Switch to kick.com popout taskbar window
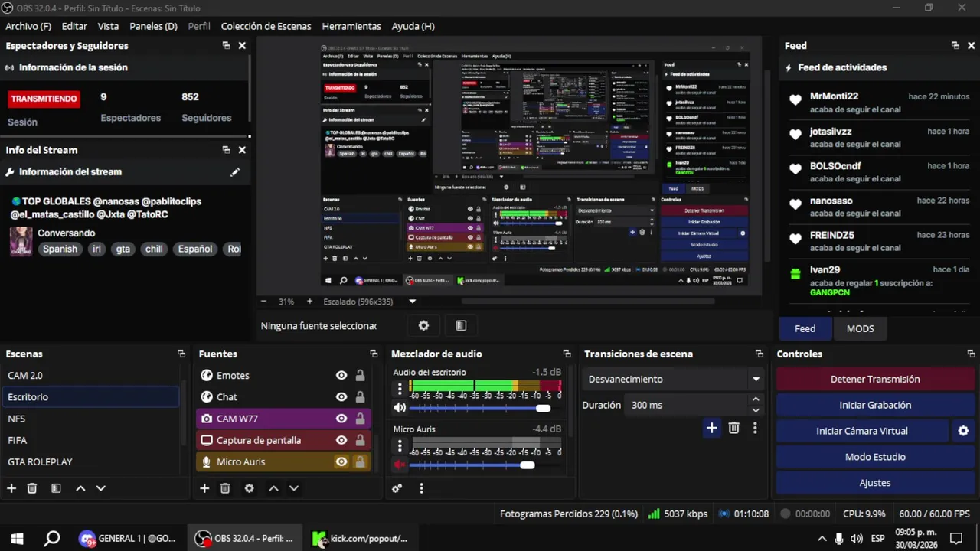The height and width of the screenshot is (551, 980). click(x=361, y=538)
